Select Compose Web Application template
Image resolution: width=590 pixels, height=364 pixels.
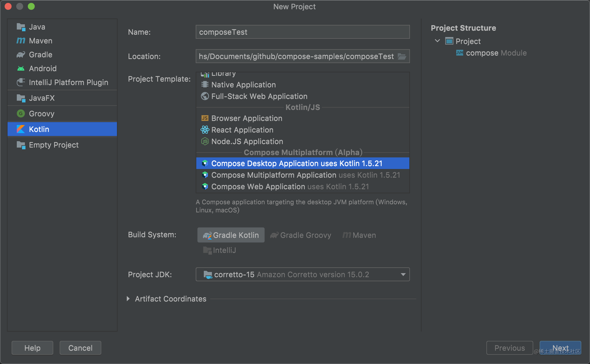258,187
